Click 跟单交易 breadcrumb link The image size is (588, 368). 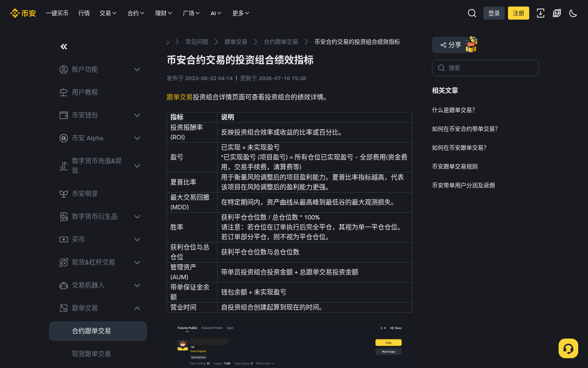(x=236, y=42)
